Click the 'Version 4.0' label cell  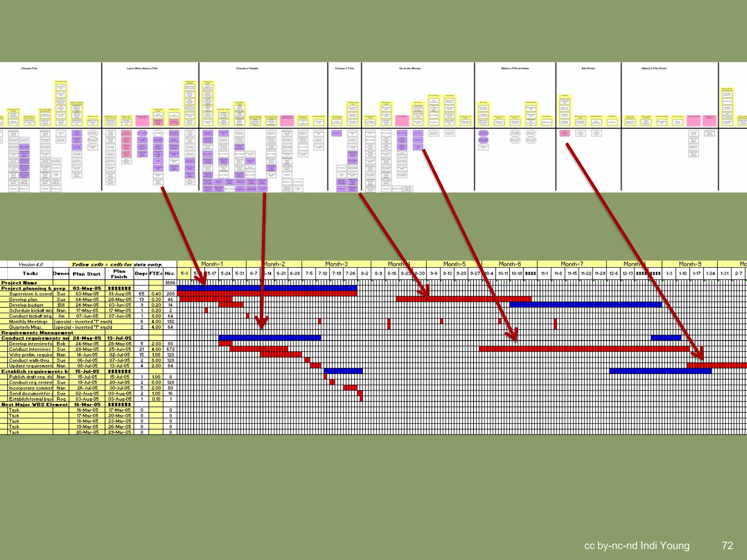[31, 264]
